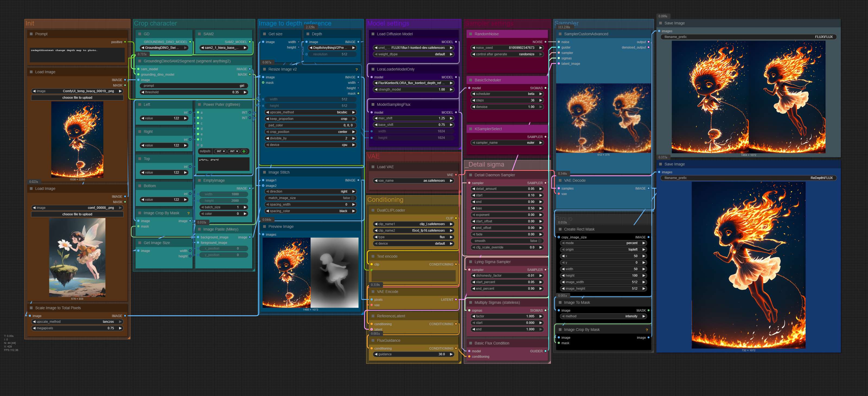Screen dimensions: 868x396
Task: Click the help icon on the black Image Crop By Mask node
Action: [x=647, y=330]
